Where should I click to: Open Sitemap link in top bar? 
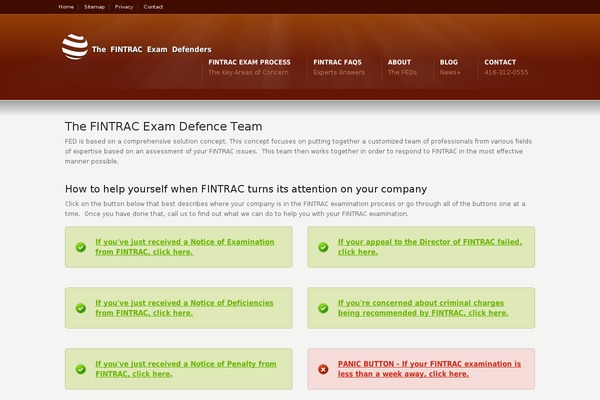tap(94, 7)
